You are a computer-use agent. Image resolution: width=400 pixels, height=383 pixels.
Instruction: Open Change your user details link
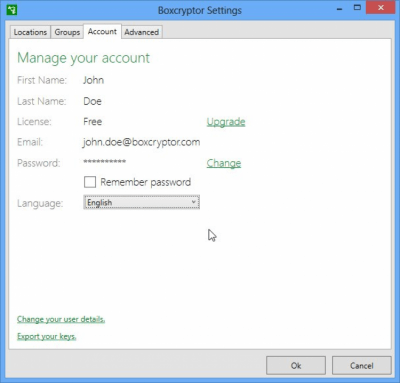61,319
